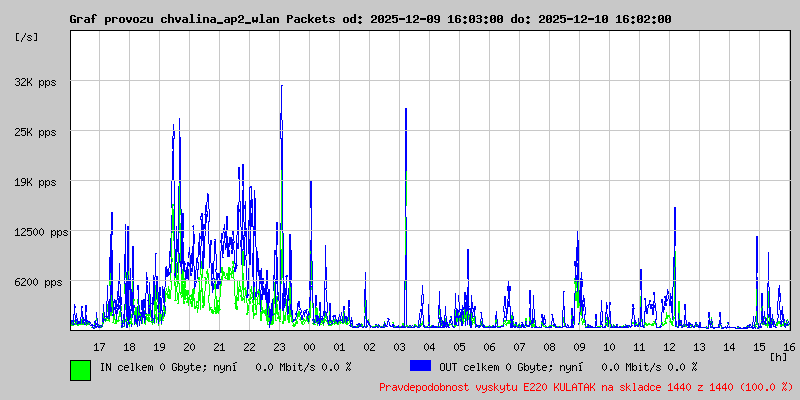Click the '[h]' hours unit label
This screenshot has width=800, height=400.
[779, 357]
